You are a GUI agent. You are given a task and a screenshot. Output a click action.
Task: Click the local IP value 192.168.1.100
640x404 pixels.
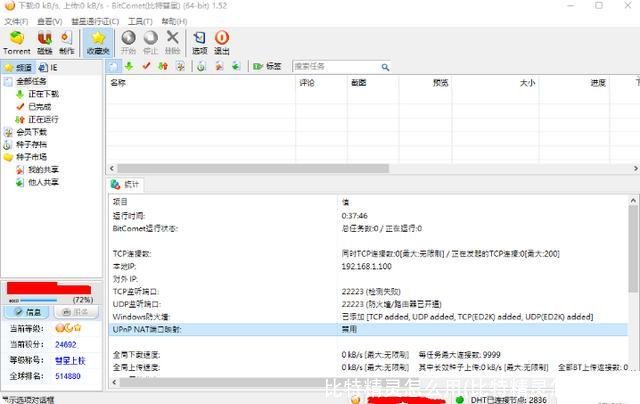coord(367,266)
